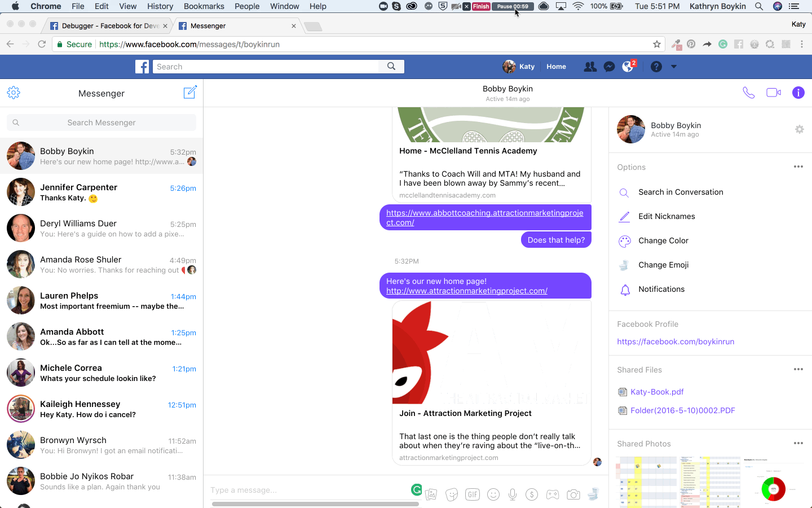Click the Finish recording button

tap(481, 6)
